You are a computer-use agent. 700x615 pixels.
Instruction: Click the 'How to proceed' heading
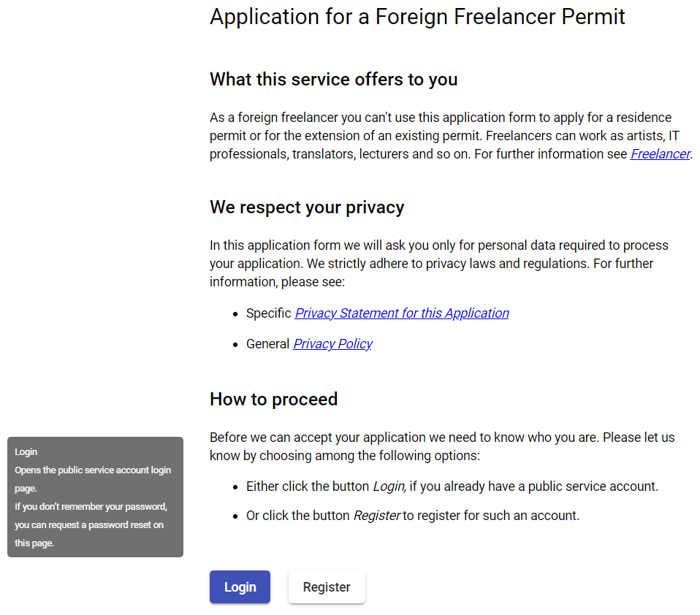(x=274, y=400)
